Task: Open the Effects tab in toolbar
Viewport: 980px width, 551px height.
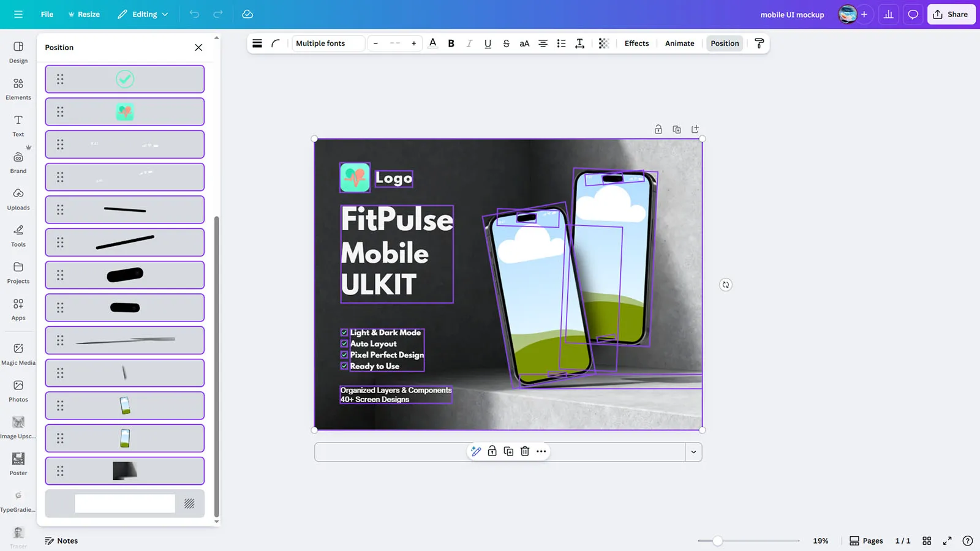Action: click(636, 43)
